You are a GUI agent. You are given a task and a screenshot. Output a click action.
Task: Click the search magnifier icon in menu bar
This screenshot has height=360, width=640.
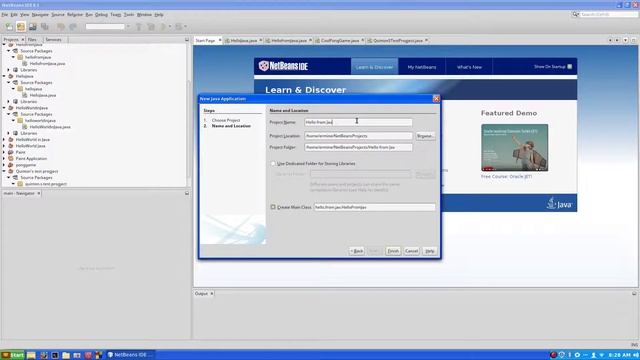576,14
